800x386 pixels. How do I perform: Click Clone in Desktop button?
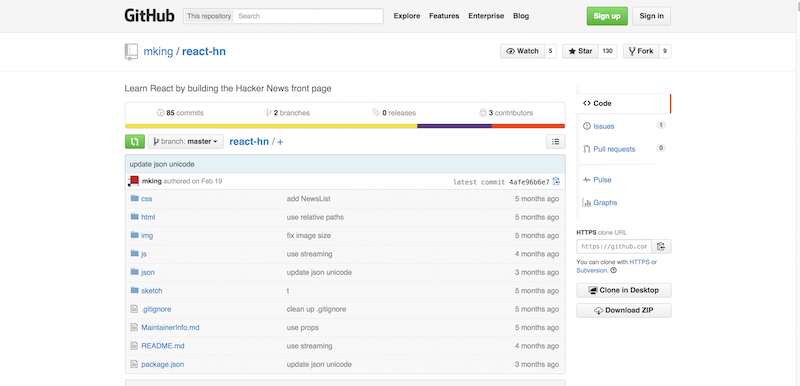tap(624, 290)
